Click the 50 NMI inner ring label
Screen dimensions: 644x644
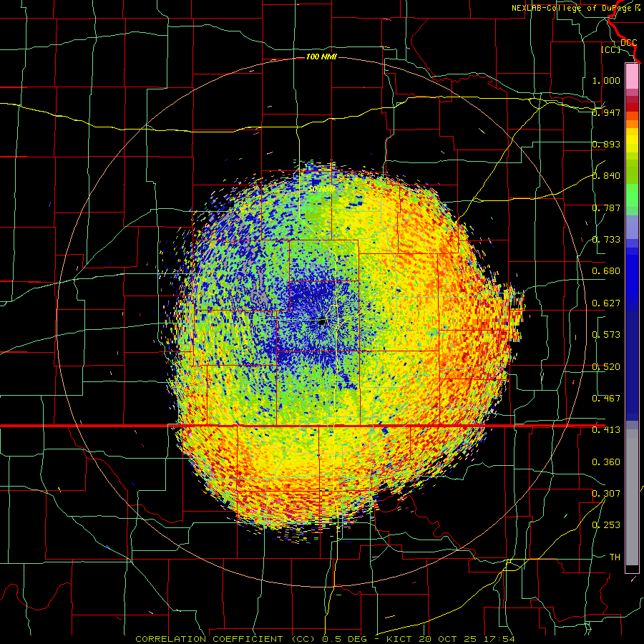click(321, 190)
